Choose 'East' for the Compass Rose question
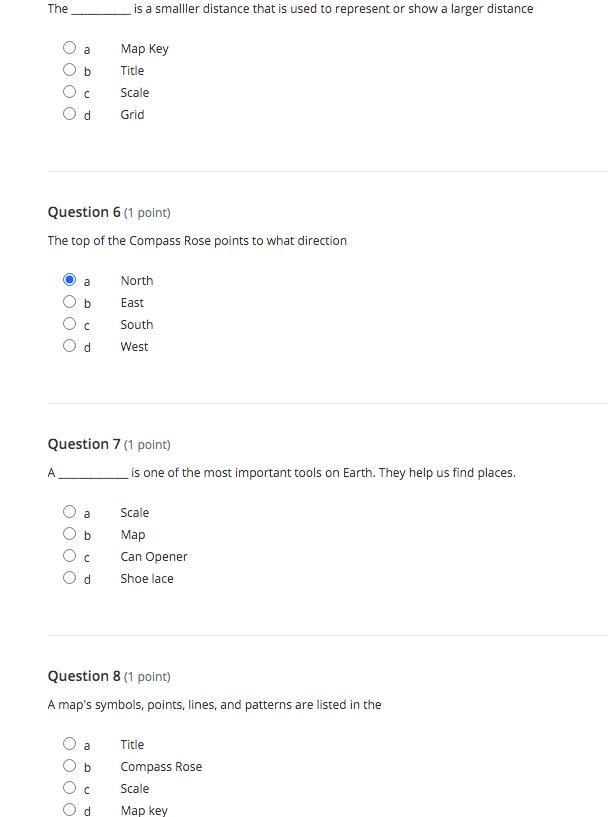608x817 pixels. click(x=70, y=302)
